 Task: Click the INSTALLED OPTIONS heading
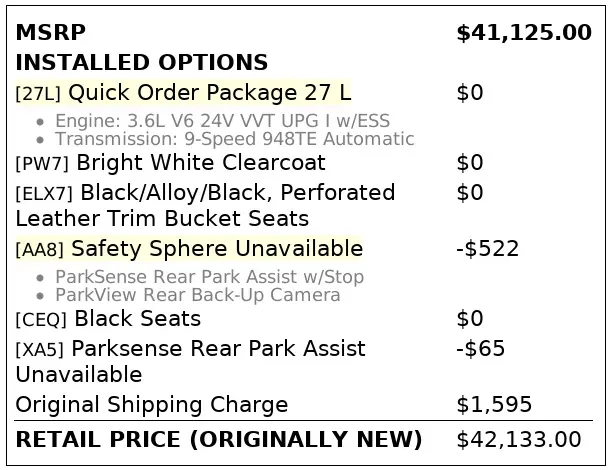click(141, 62)
